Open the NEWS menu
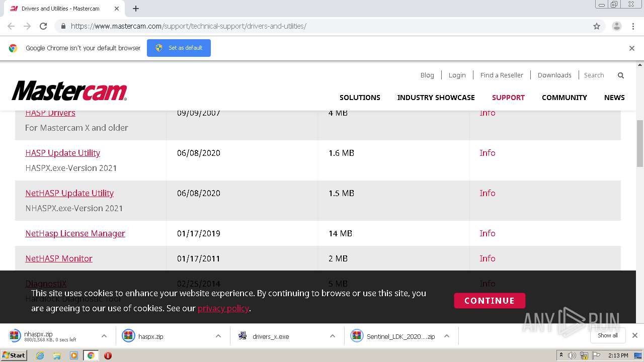The width and height of the screenshot is (644, 362). pos(614,98)
